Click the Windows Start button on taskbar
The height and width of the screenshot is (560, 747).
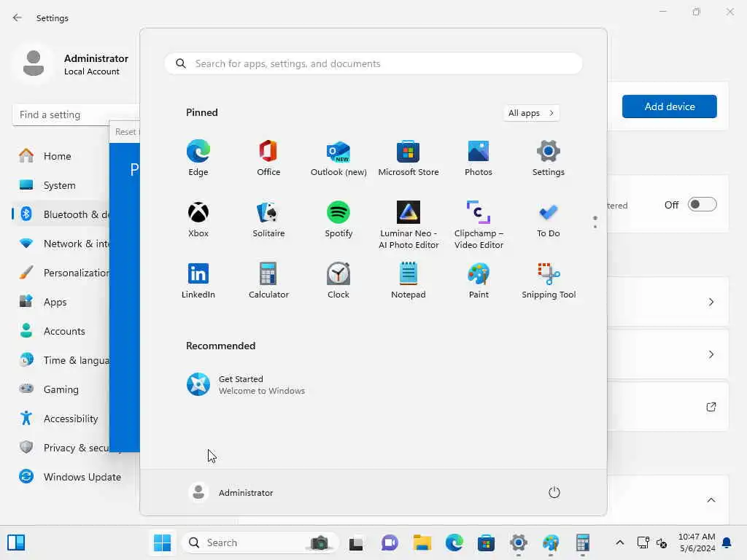point(162,542)
